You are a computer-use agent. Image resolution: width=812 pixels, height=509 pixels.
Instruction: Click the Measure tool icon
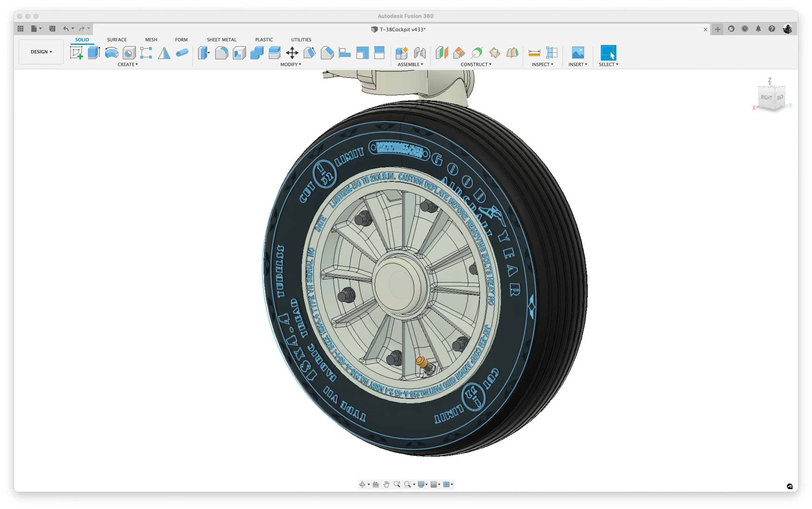pyautogui.click(x=534, y=53)
